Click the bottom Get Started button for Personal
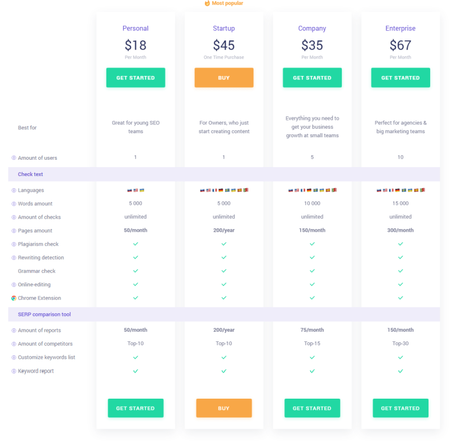 point(136,408)
